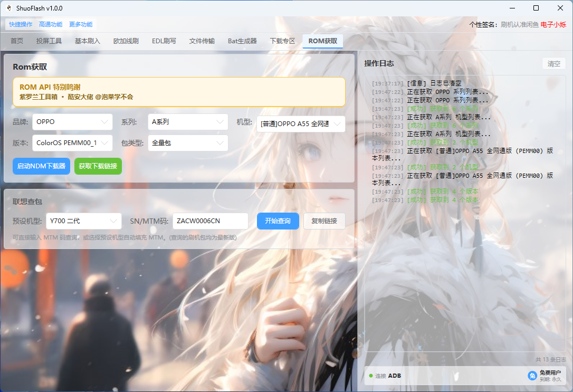
Task: Expand the 机型 OPPO A55 dropdown
Action: 301,124
